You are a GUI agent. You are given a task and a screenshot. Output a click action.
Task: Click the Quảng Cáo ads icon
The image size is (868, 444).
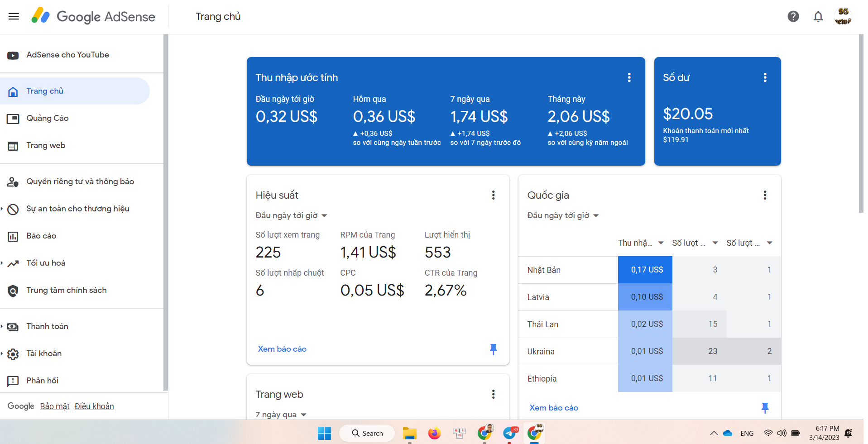point(13,119)
